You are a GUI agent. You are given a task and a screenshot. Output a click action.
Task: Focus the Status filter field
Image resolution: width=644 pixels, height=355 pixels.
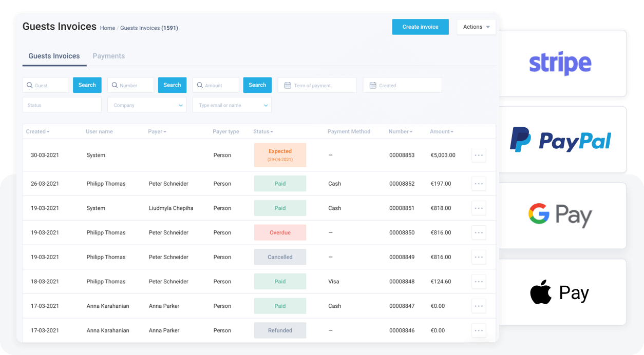62,105
